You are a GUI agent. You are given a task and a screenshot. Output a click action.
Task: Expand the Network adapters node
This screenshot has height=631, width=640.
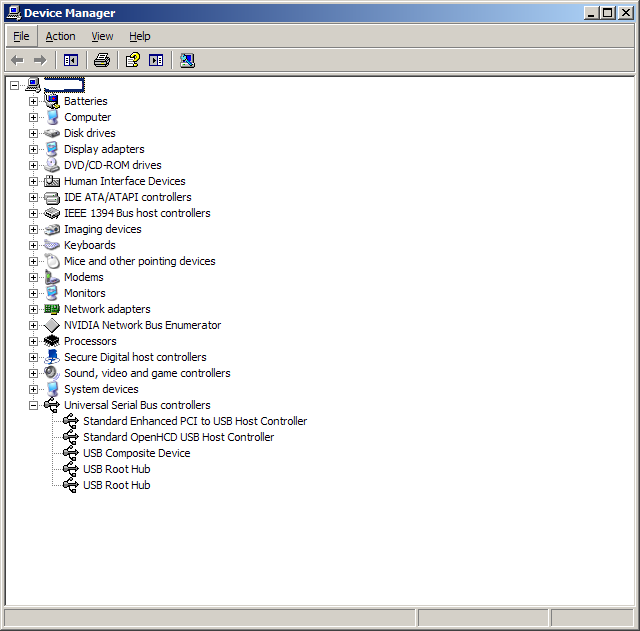click(33, 309)
